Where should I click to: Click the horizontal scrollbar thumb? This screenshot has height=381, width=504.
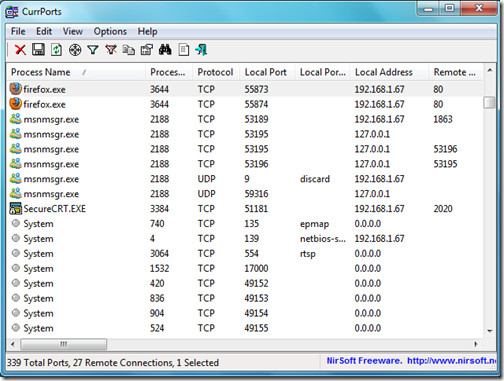[x=64, y=344]
